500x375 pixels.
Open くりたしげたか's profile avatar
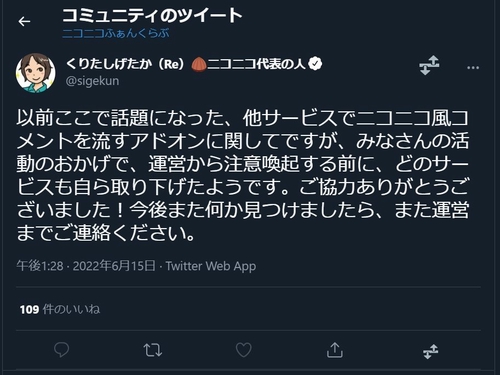point(35,73)
